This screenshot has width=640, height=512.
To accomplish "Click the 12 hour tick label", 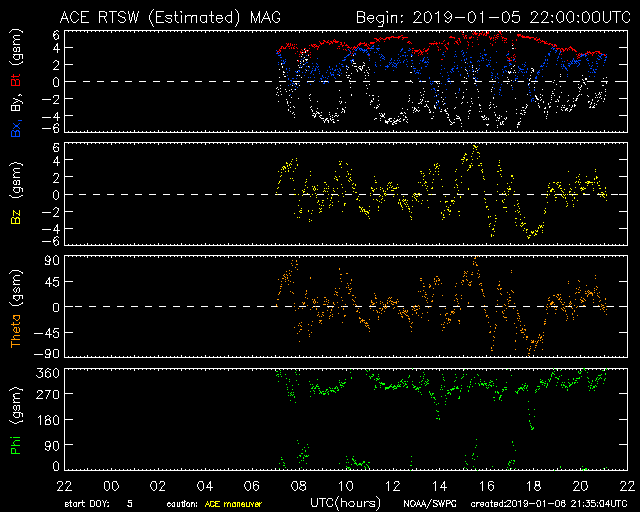I will (391, 484).
